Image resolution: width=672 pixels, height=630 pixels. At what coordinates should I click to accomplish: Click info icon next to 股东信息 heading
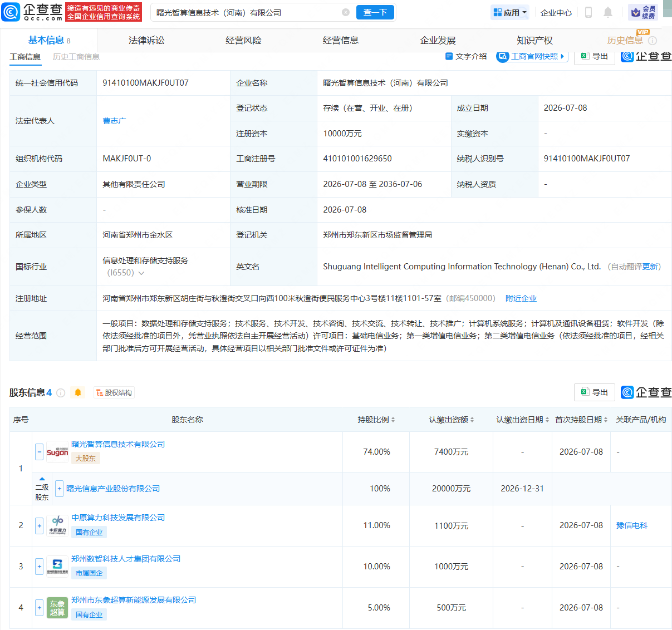(x=61, y=393)
